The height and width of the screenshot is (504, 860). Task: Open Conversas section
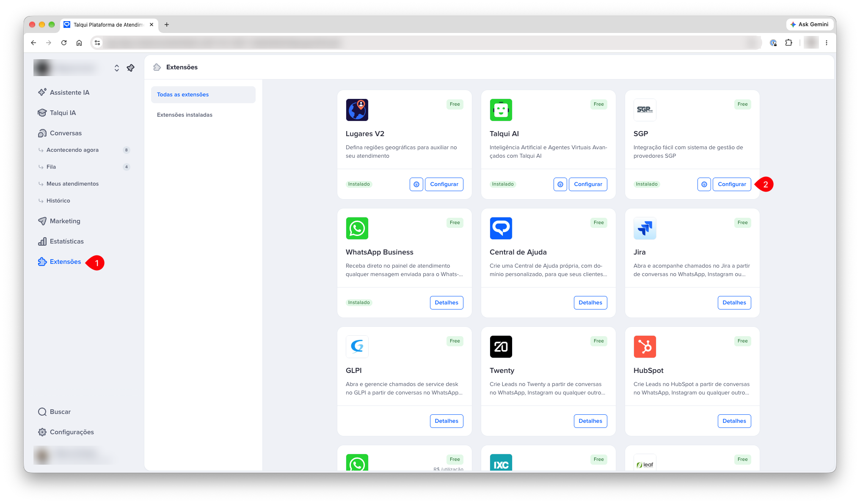tap(60, 133)
